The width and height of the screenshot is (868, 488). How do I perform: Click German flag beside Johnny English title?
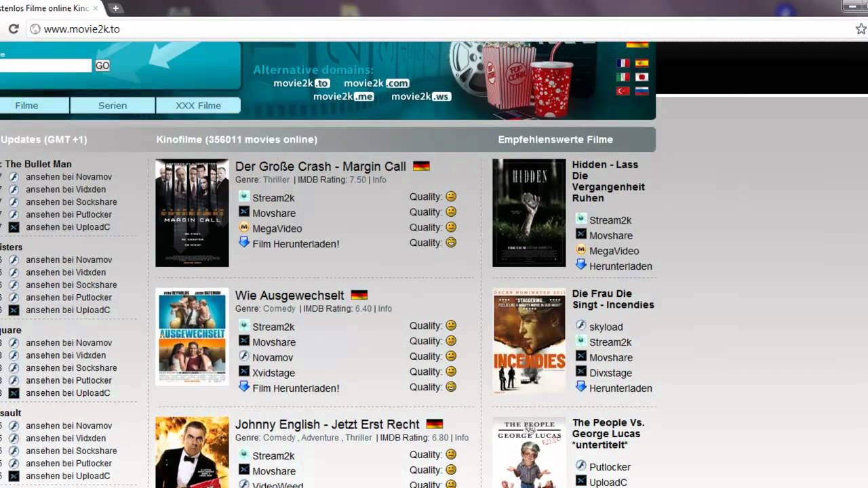coord(435,424)
